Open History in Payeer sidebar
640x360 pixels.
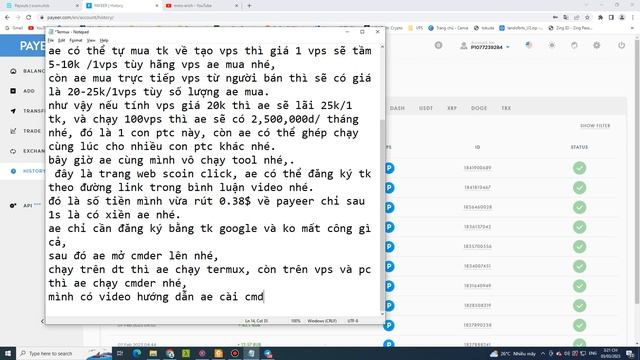point(27,171)
